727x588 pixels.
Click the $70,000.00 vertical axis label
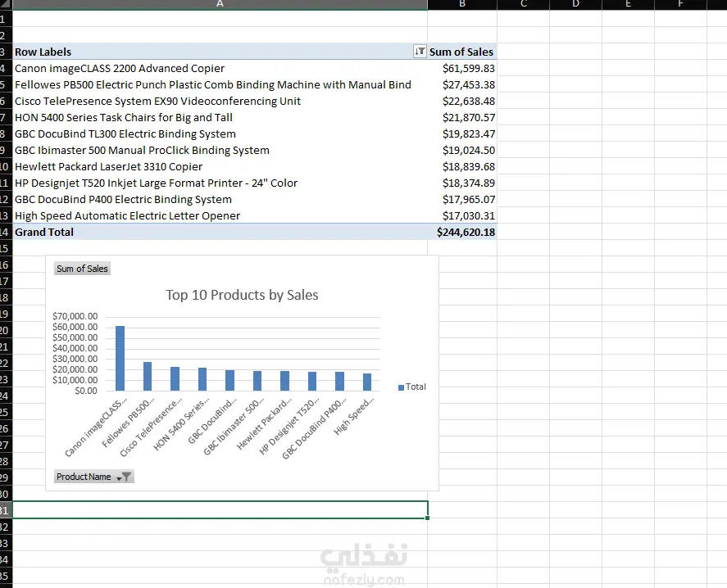point(75,316)
